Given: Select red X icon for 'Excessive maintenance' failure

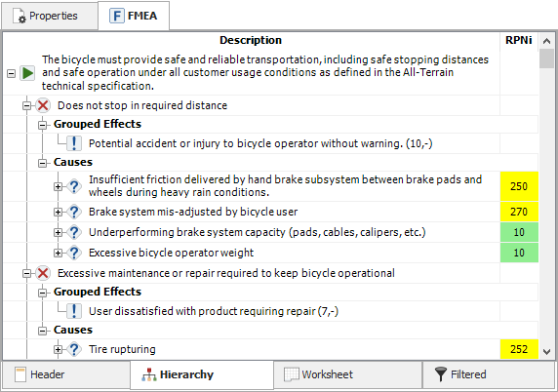Looking at the screenshot, I should pyautogui.click(x=43, y=273).
